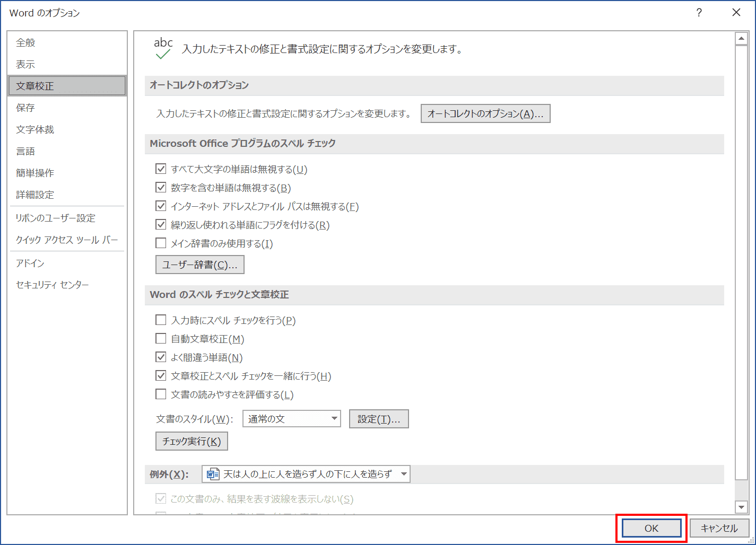The width and height of the screenshot is (756, 545).
Task: Close the Word options dialog
Action: (736, 13)
